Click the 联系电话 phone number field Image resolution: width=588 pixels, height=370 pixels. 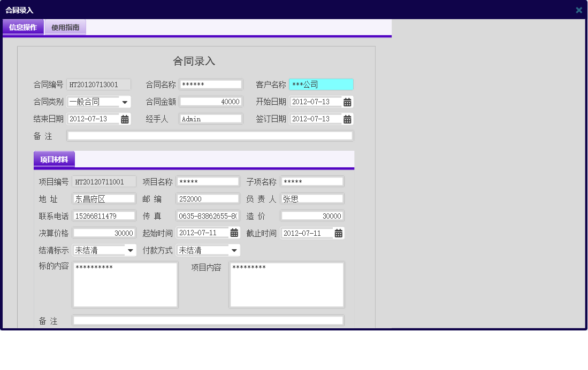click(x=104, y=215)
